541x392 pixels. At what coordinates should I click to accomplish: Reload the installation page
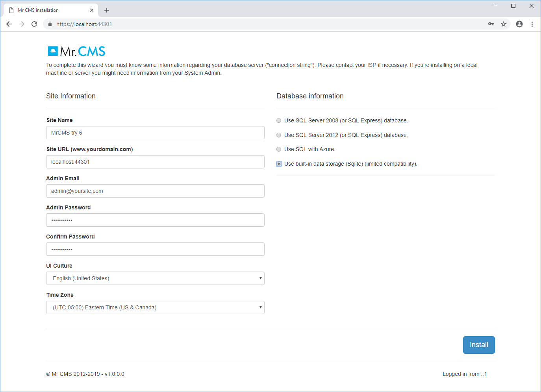pos(34,24)
